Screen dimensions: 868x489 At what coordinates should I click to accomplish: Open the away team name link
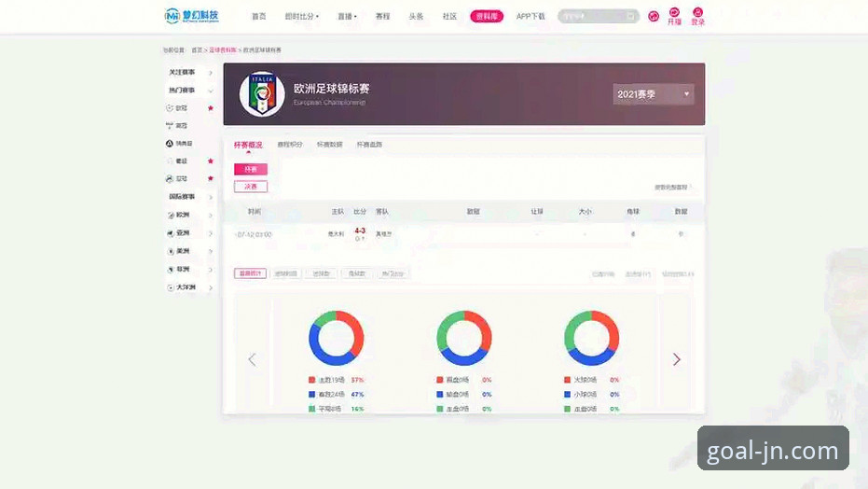point(383,234)
